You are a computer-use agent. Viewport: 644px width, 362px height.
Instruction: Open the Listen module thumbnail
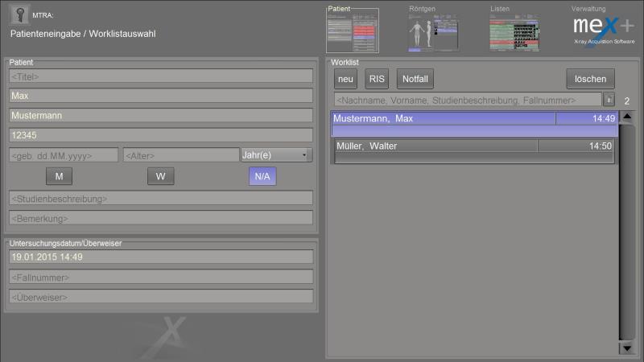pos(514,33)
